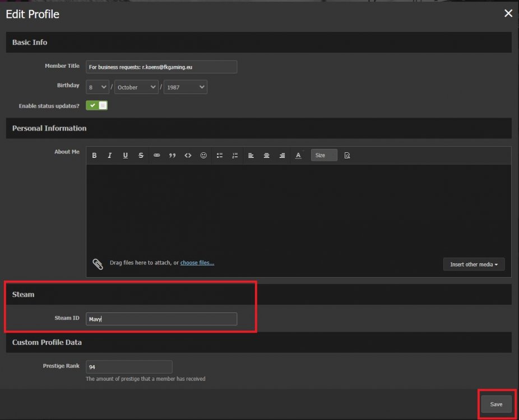The image size is (519, 420).
Task: Open the text color picker
Action: tap(298, 156)
